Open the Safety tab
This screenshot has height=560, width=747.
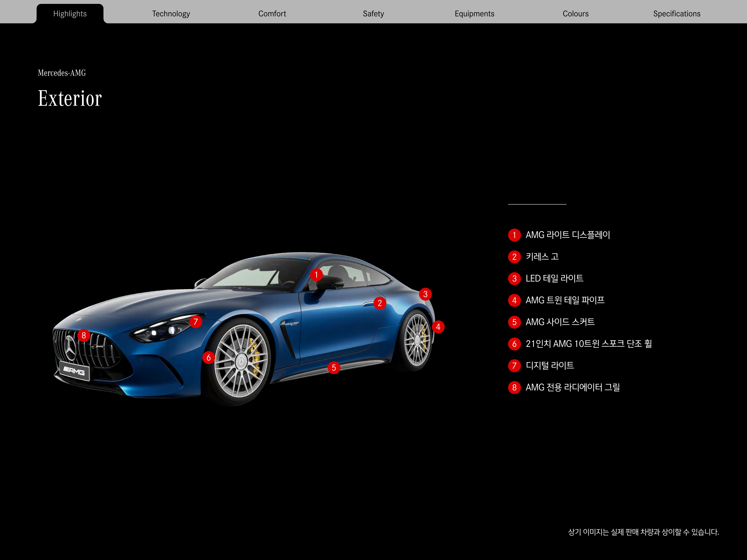pyautogui.click(x=373, y=13)
